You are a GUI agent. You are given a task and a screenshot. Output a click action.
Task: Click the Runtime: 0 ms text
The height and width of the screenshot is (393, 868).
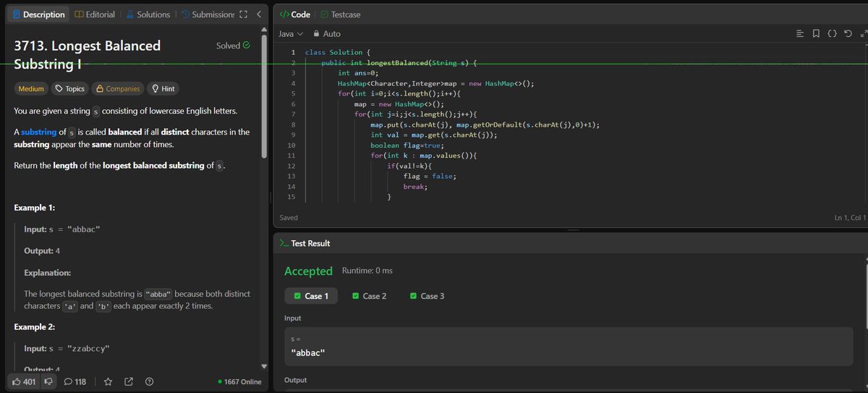(367, 271)
